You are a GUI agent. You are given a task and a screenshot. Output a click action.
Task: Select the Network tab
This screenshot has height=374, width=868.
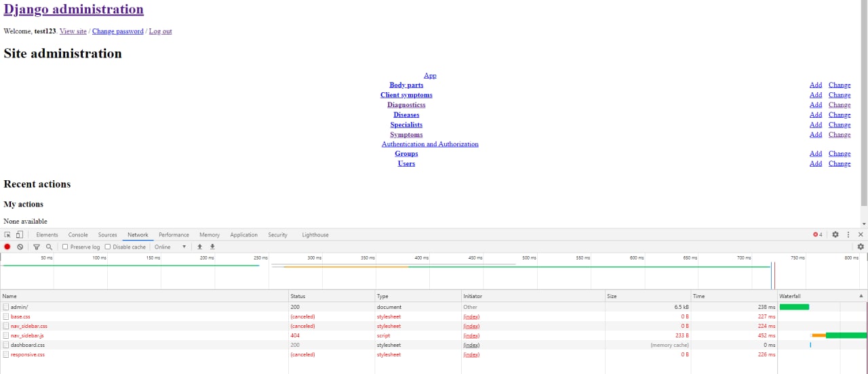point(138,234)
